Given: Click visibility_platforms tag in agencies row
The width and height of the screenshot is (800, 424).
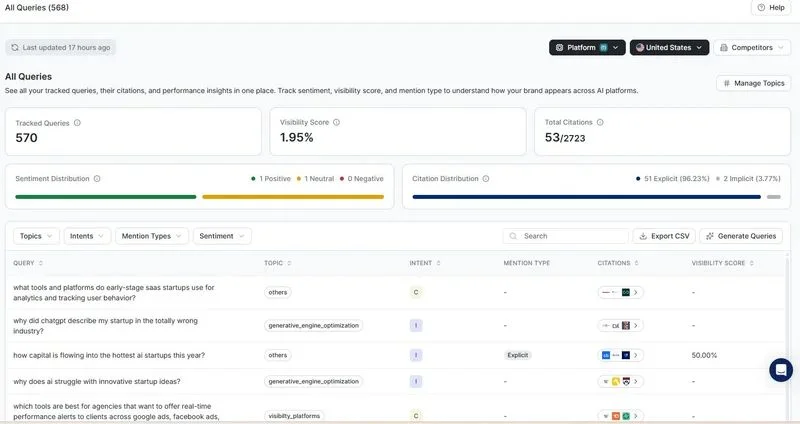Looking at the screenshot, I should coord(294,416).
